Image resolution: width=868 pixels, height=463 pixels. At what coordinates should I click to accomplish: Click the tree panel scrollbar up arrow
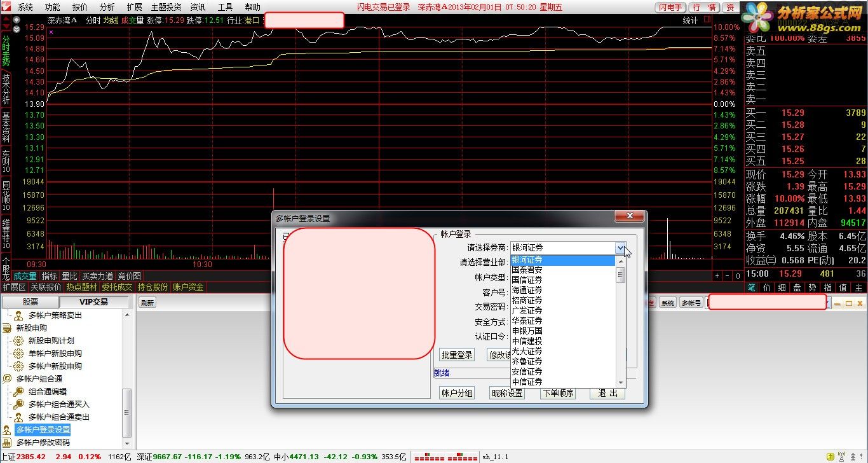point(127,315)
